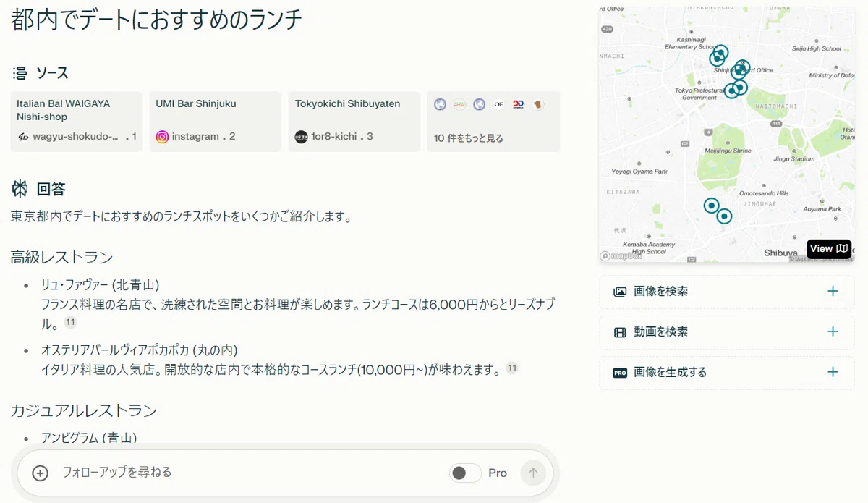This screenshot has height=503, width=868.
Task: Click the Omotesando Hills label on map
Action: tap(764, 193)
